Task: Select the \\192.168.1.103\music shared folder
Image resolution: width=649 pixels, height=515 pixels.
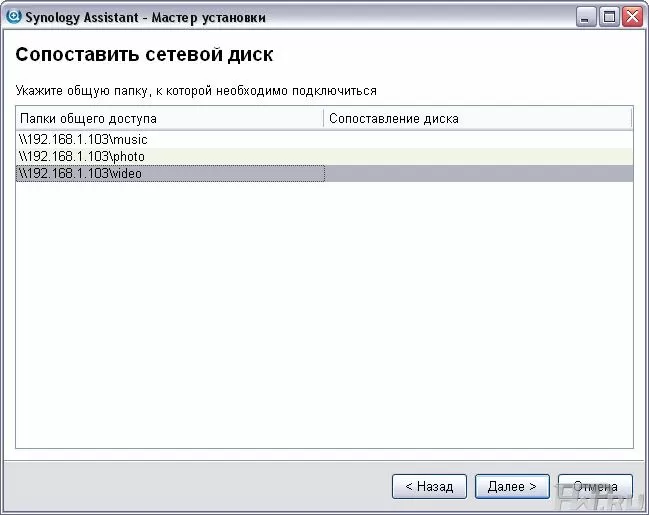Action: pos(83,140)
